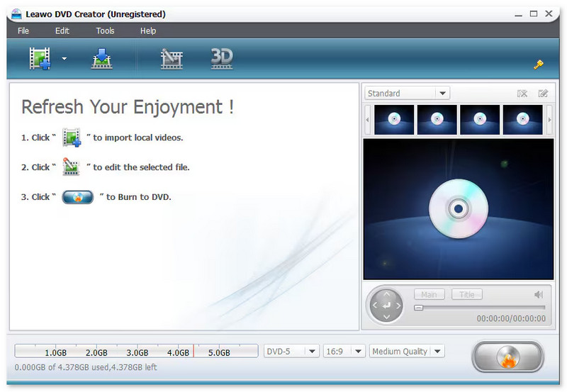The width and height of the screenshot is (567, 392).
Task: Click the Leawo app icon in title bar
Action: 16,14
